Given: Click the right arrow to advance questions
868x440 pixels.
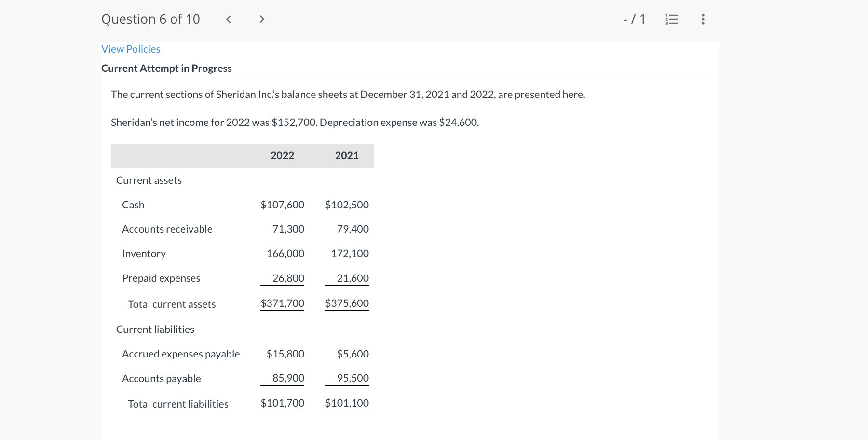Looking at the screenshot, I should point(262,19).
